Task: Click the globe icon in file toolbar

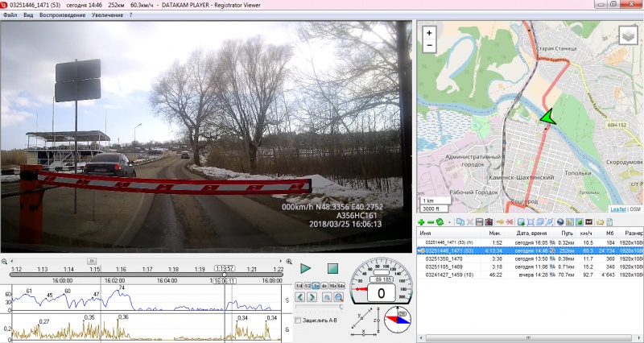Action: coord(561,221)
